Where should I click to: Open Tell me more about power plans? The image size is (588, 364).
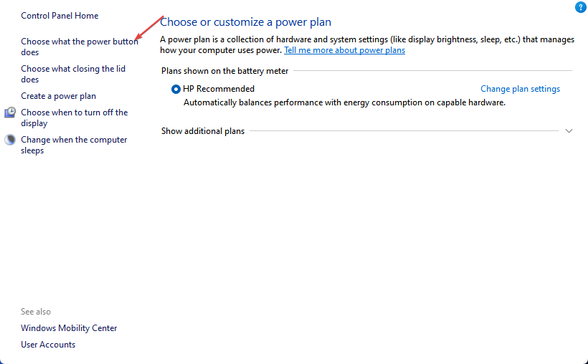344,50
